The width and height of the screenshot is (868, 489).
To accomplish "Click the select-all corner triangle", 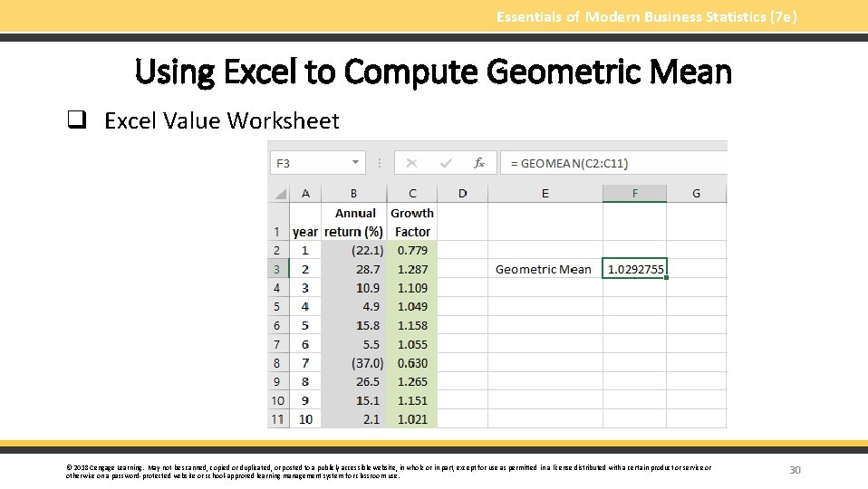I will pos(280,194).
